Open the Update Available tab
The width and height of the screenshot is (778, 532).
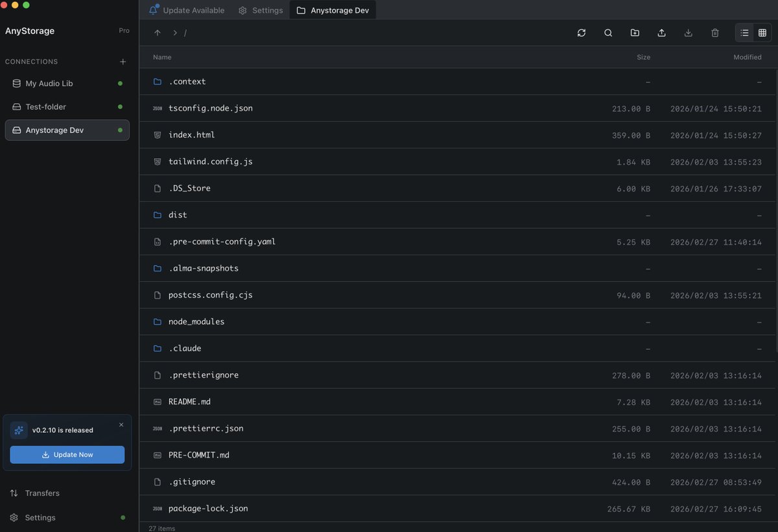coord(186,10)
